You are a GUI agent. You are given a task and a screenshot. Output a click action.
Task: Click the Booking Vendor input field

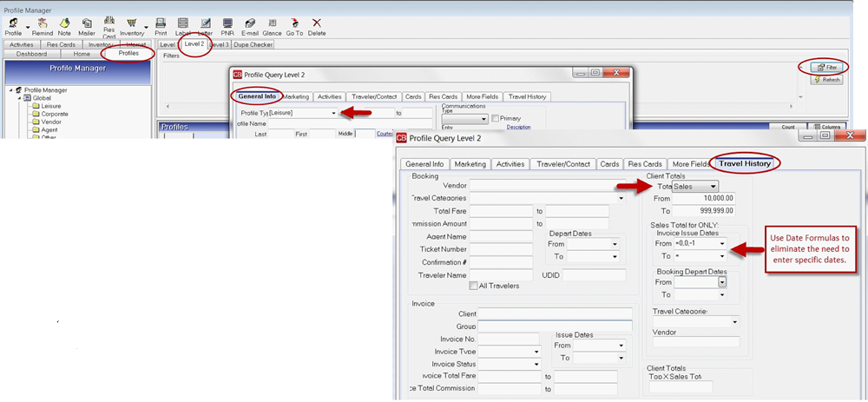coord(548,186)
